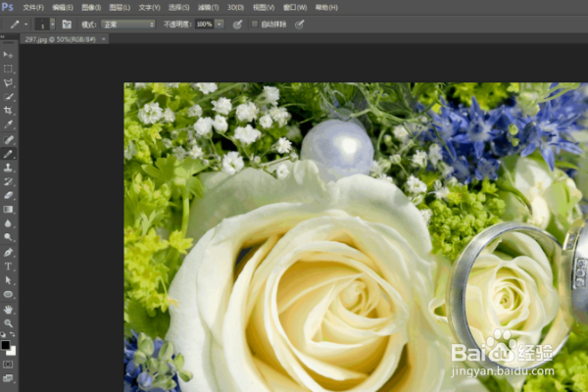Screen dimensions: 588x392
Task: Select the Gradient tool
Action: 8,210
